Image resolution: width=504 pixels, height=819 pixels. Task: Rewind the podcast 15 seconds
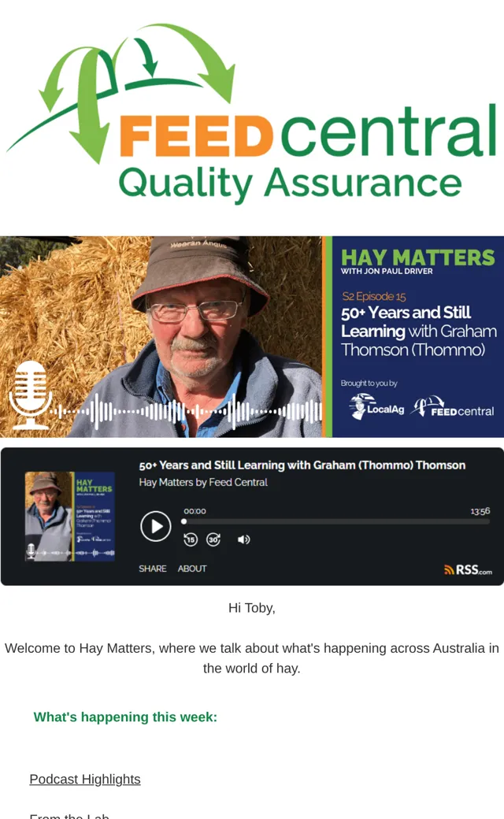click(x=191, y=539)
